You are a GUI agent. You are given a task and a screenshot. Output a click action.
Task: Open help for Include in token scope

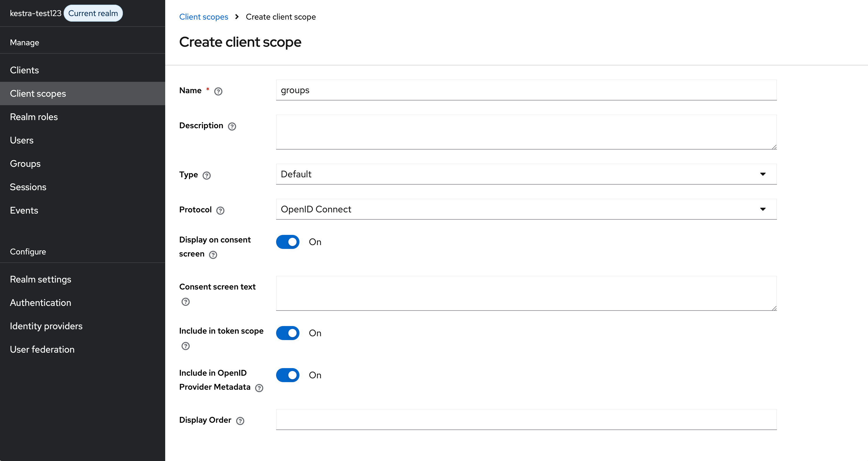coord(185,346)
